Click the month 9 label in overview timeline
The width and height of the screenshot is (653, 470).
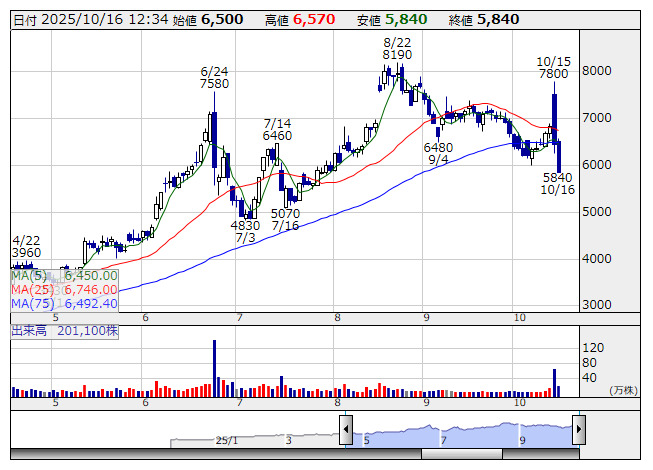pos(522,440)
